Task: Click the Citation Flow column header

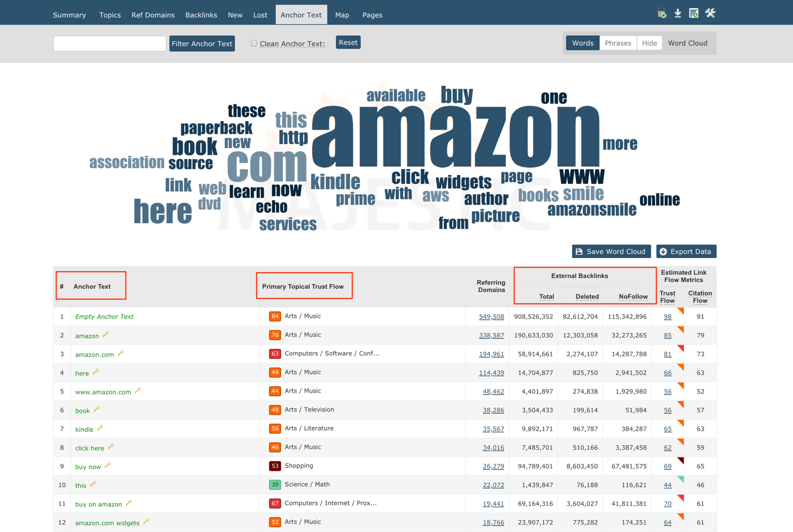Action: click(x=700, y=297)
